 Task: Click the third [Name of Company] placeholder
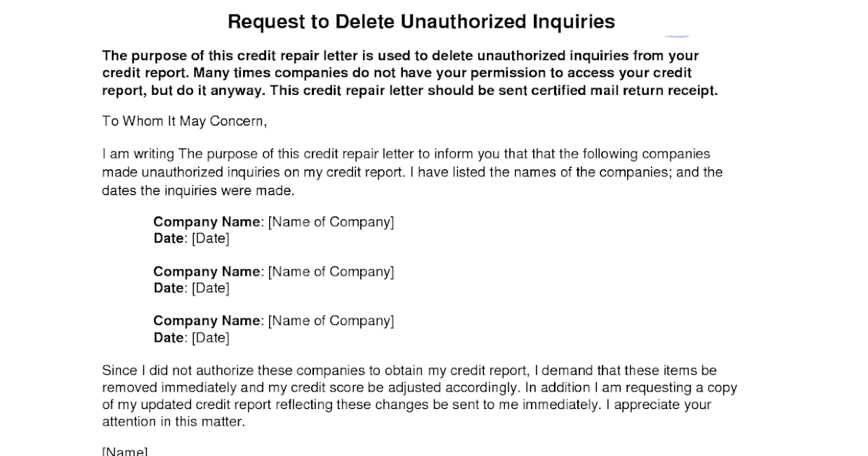coord(331,321)
